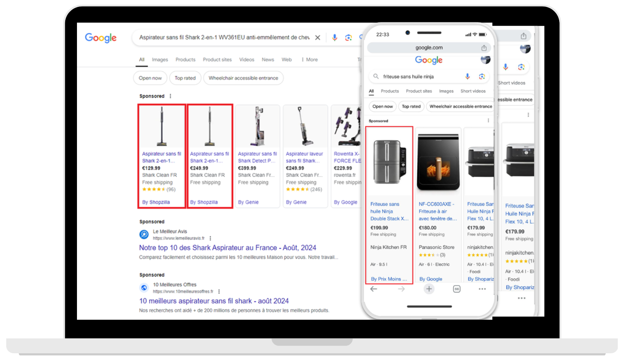Viewport: 624px width, 364px height.
Task: Click By Google under the Rowenta ad
Action: [x=345, y=202]
